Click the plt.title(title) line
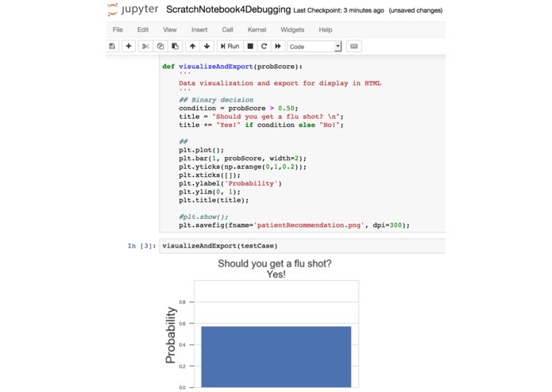The width and height of the screenshot is (552, 392). pos(214,200)
